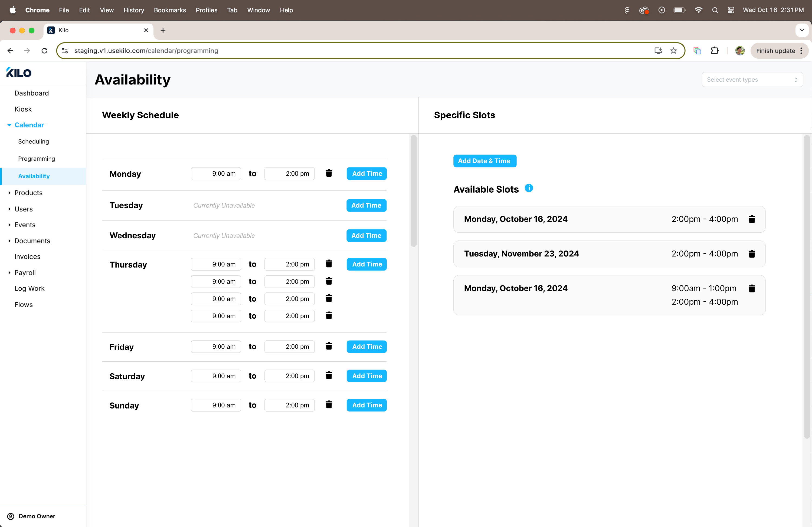The width and height of the screenshot is (812, 527).
Task: Click the install app icon in the address bar
Action: pos(658,51)
